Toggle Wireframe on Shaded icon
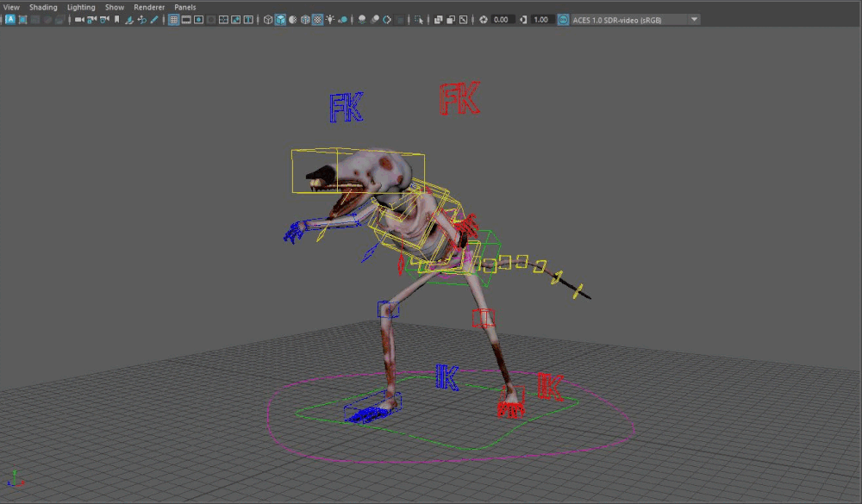The height and width of the screenshot is (504, 862). pos(305,20)
